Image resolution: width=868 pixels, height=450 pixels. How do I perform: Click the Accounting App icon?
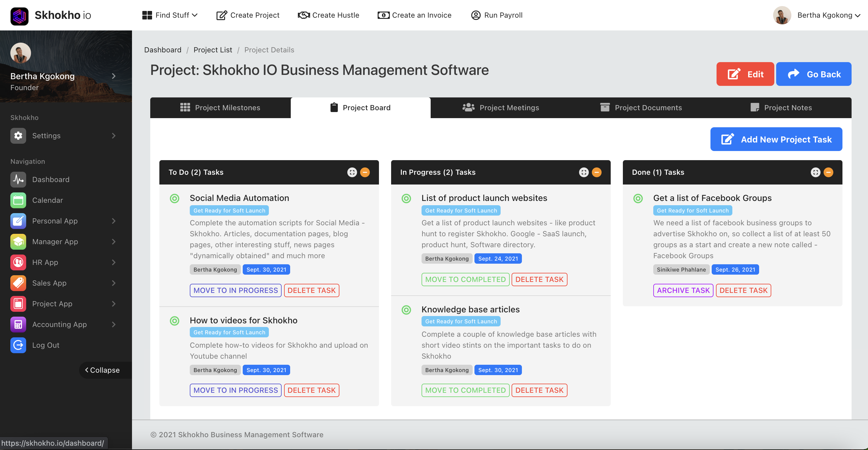pos(18,324)
